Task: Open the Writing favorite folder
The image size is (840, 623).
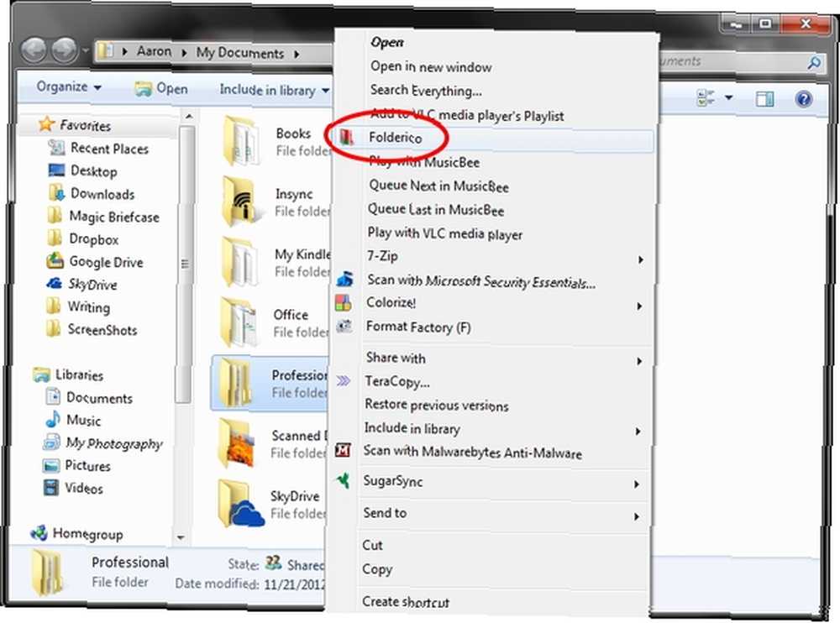Action: (x=89, y=307)
